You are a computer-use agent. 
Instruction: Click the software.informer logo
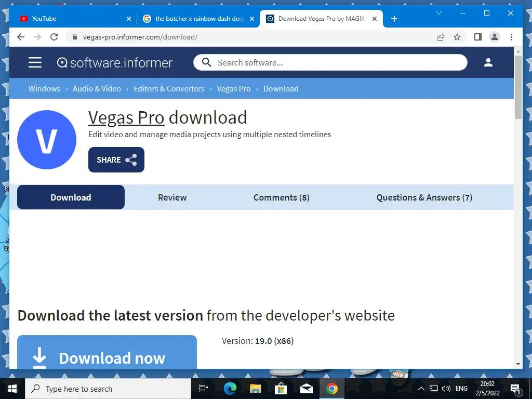(x=115, y=63)
